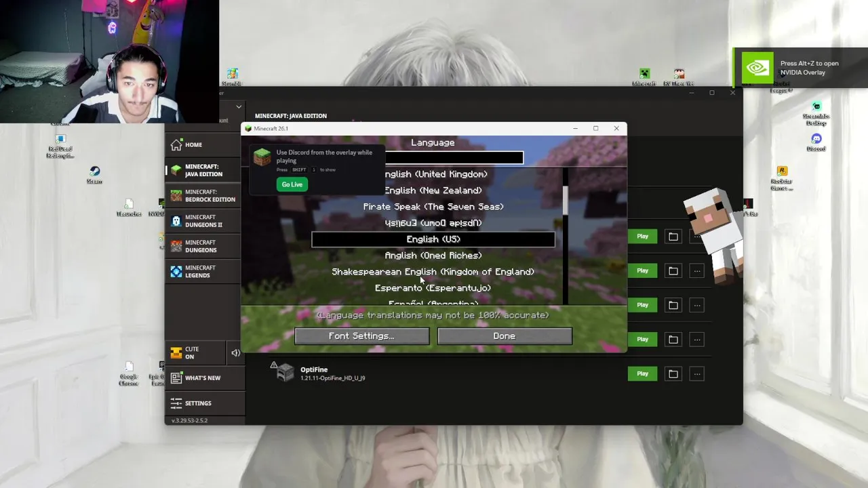Open What's New in the launcher
This screenshot has width=868, height=488.
[204, 378]
